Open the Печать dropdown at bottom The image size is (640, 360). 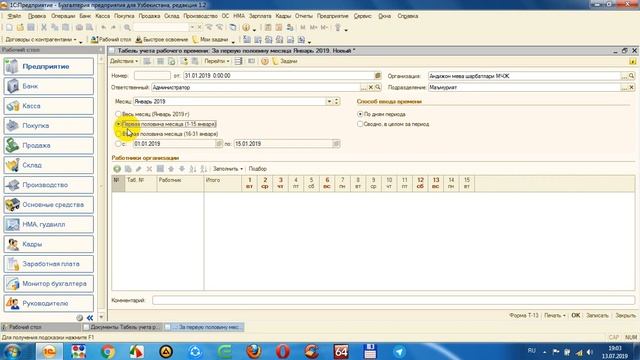coord(555,316)
